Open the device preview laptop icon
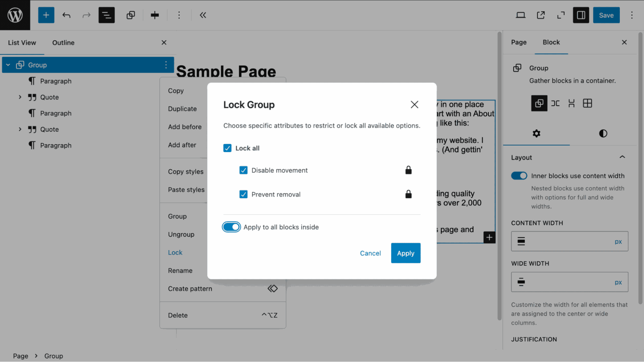Viewport: 644px width, 362px height. click(x=521, y=15)
